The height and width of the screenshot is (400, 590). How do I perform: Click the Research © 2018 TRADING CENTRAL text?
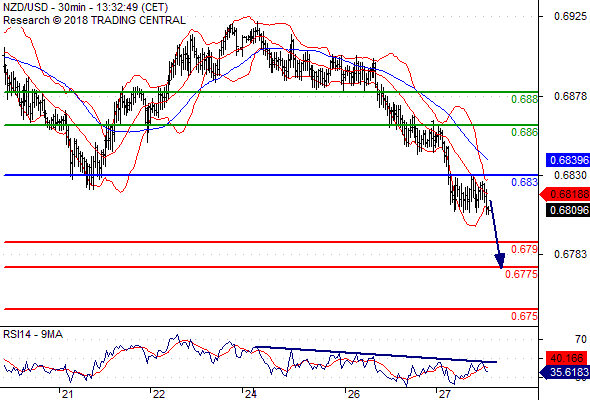94,20
